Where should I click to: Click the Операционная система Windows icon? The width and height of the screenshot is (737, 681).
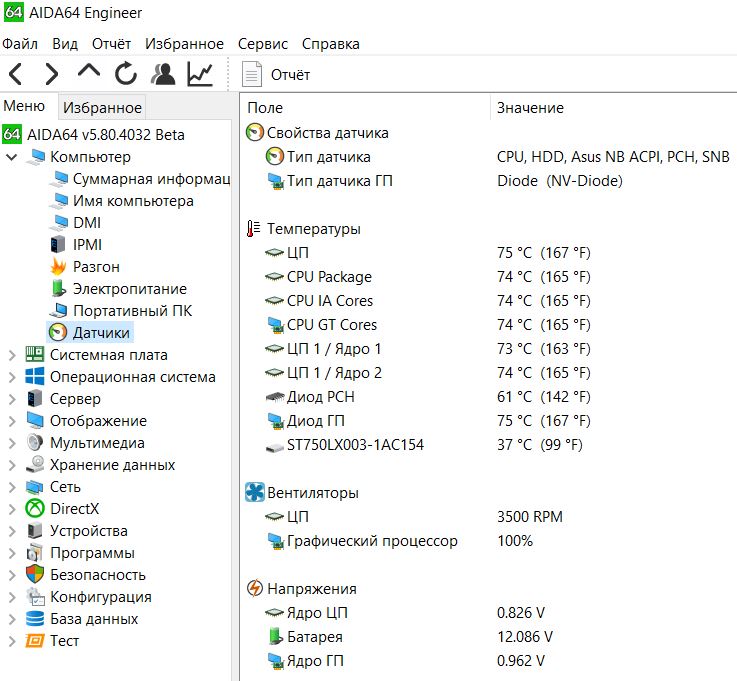click(x=35, y=376)
